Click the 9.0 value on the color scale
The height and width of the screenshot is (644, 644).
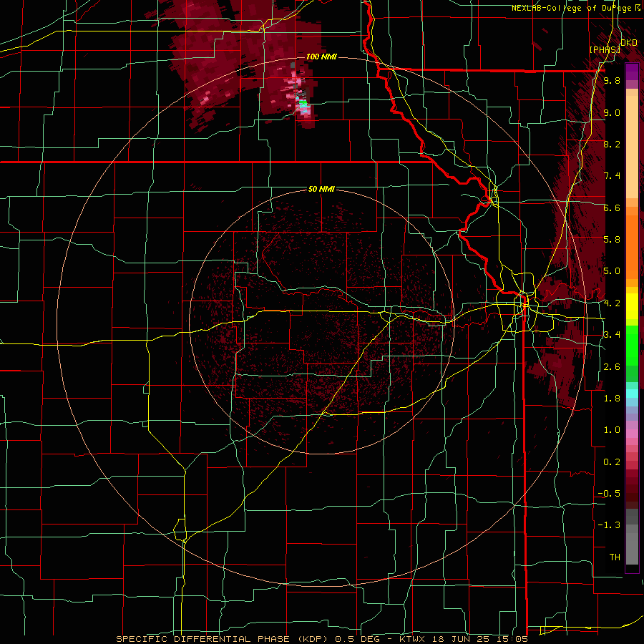[612, 112]
